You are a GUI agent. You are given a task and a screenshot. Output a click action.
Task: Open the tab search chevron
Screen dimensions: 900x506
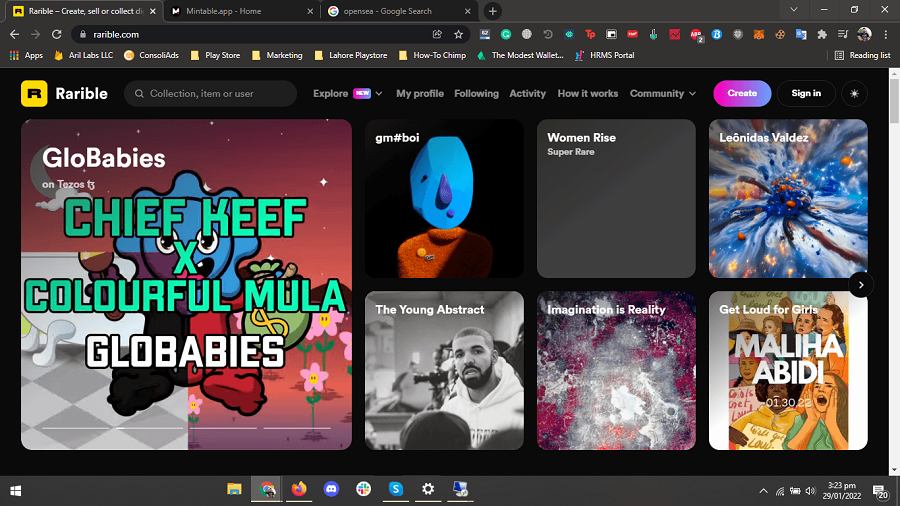pyautogui.click(x=794, y=9)
